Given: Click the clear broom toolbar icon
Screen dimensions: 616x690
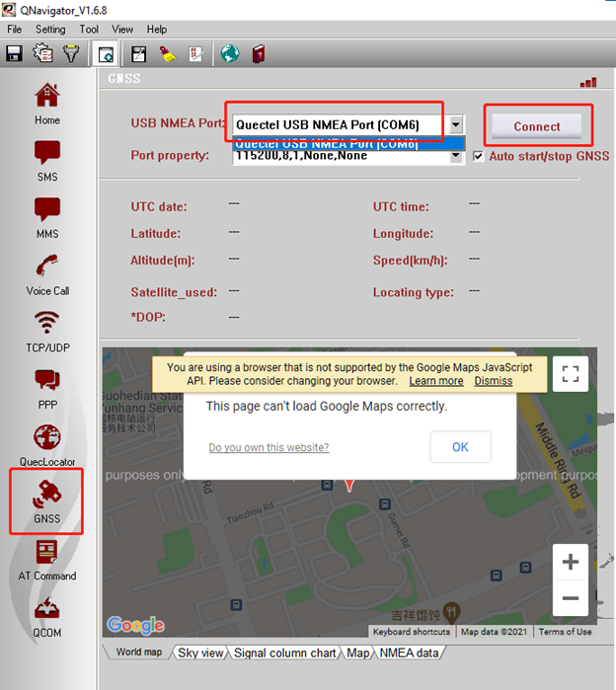Looking at the screenshot, I should [167, 54].
